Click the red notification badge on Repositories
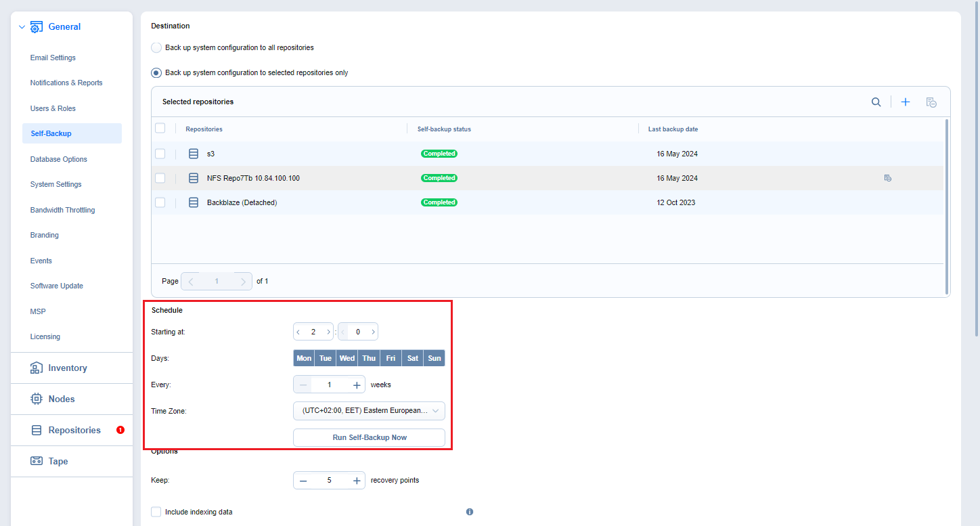This screenshot has height=526, width=980. click(x=120, y=430)
